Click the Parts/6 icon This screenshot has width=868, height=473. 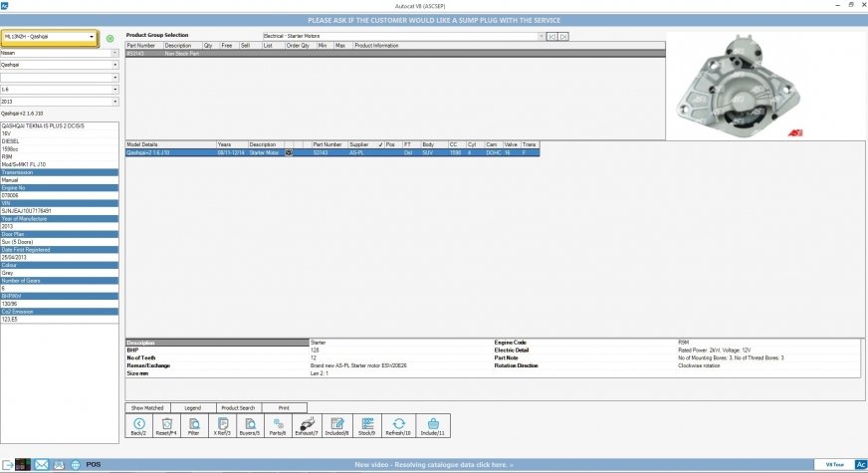pyautogui.click(x=278, y=425)
